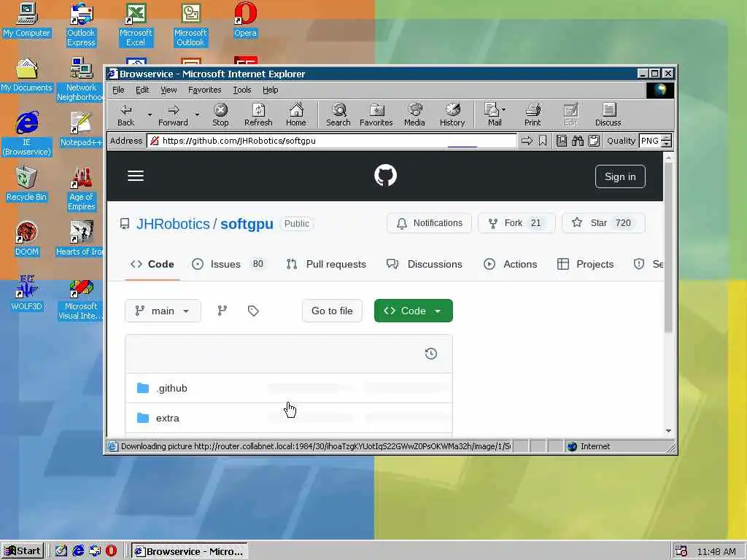
Task: Open the Media toolbar button
Action: 414,115
